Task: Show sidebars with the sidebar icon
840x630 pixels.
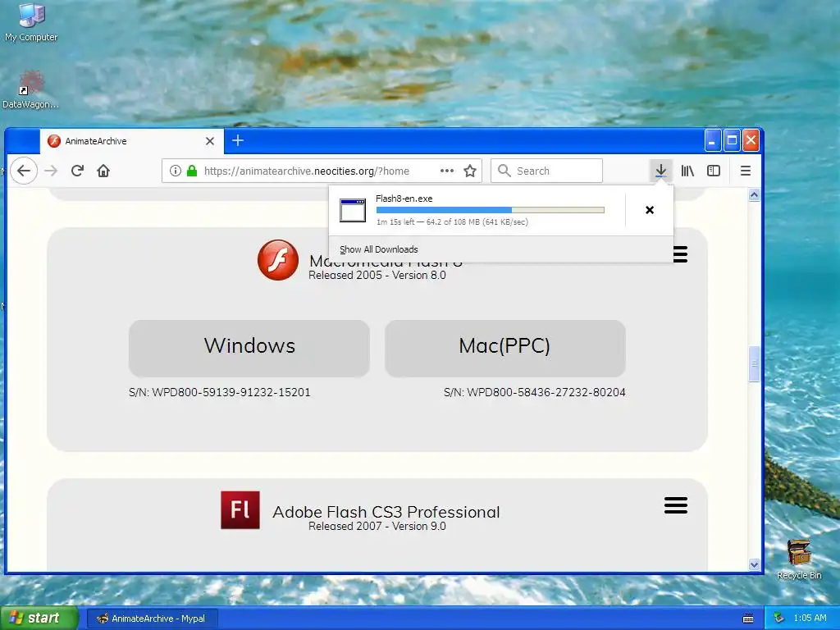Action: [x=714, y=171]
